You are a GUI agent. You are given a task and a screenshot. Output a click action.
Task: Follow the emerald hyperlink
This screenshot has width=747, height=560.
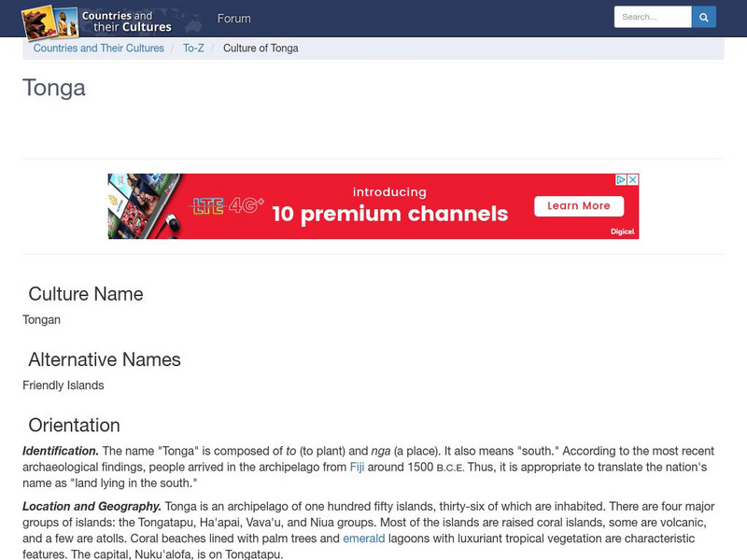(364, 539)
